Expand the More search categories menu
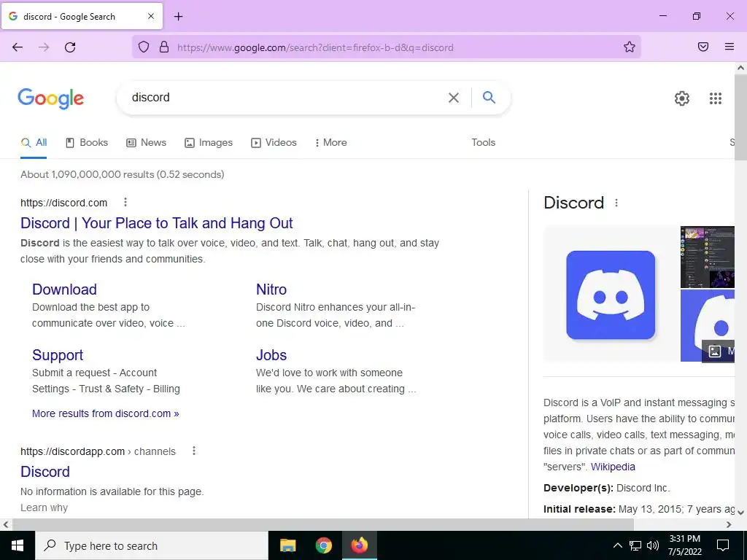 pos(331,142)
